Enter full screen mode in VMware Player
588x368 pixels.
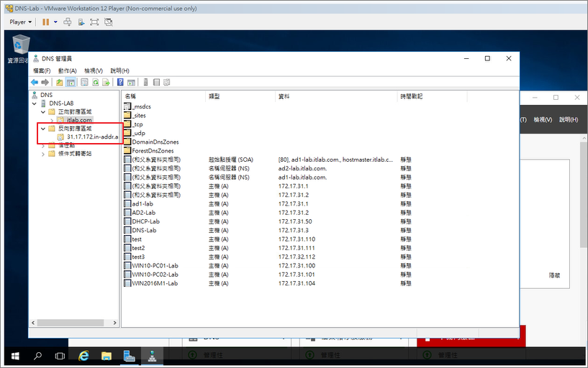(x=94, y=22)
